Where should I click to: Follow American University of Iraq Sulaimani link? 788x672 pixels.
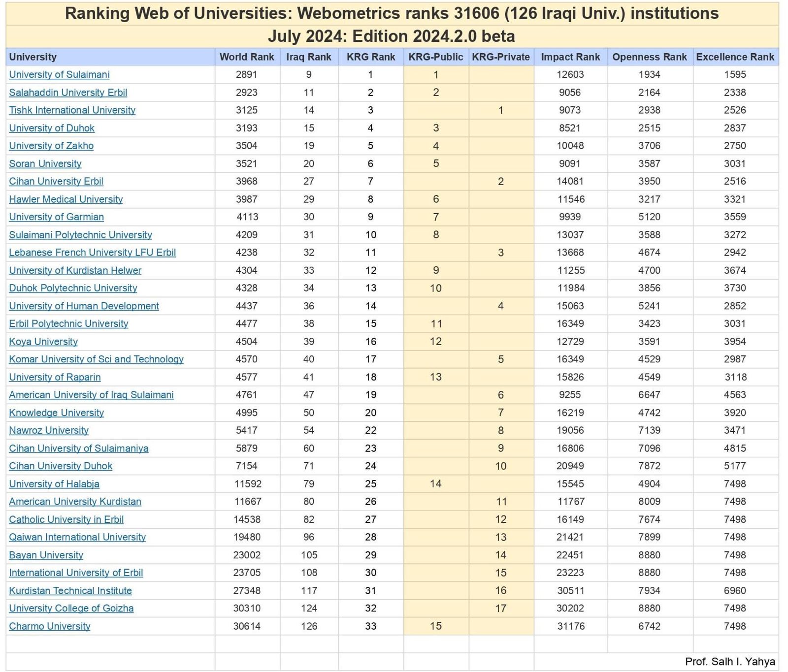(x=91, y=395)
